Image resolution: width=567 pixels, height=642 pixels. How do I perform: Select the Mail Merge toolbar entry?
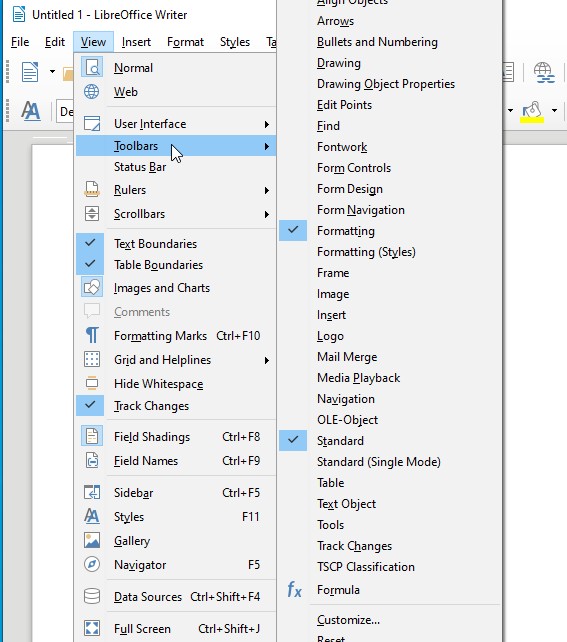coord(389,357)
